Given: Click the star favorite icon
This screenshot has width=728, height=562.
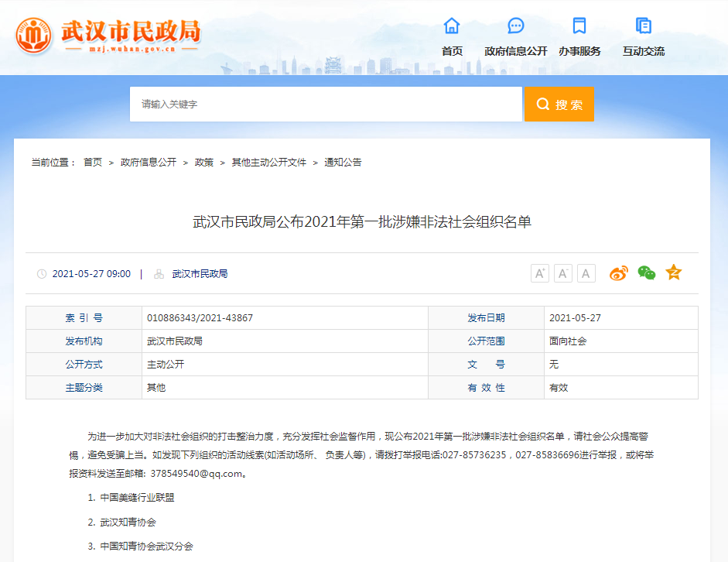Looking at the screenshot, I should pos(674,272).
